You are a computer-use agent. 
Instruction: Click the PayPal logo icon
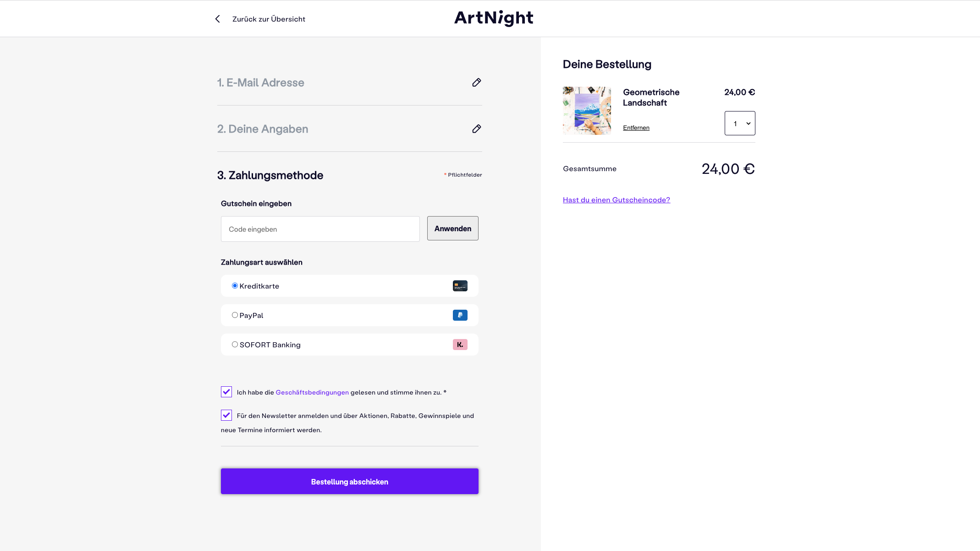(460, 315)
